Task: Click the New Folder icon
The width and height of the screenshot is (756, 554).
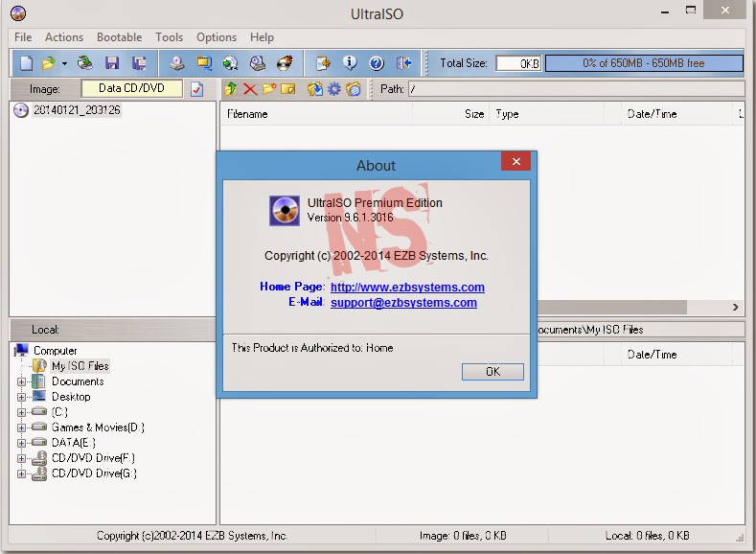Action: tap(269, 89)
